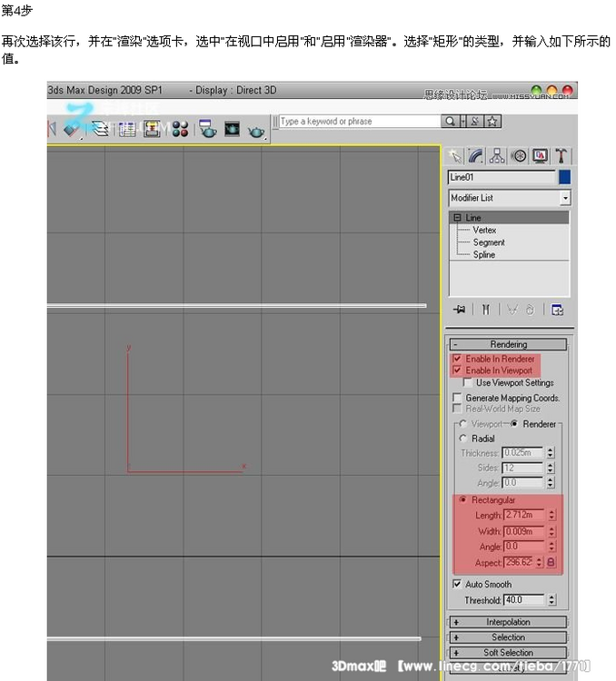The height and width of the screenshot is (681, 616).
Task: Click the Line01 object name field
Action: tap(502, 177)
